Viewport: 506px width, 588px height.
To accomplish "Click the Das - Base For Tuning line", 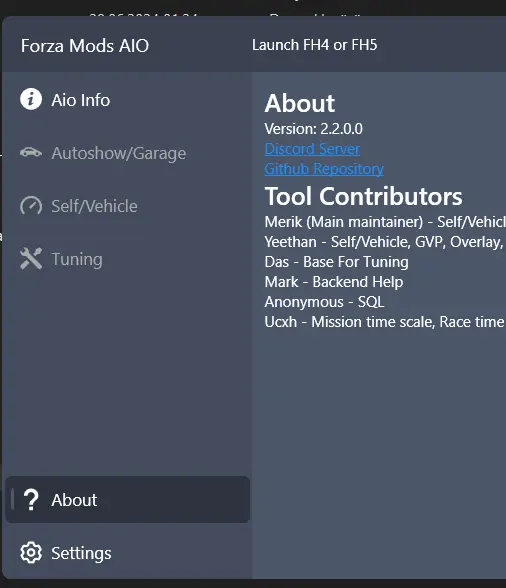I will pos(336,262).
